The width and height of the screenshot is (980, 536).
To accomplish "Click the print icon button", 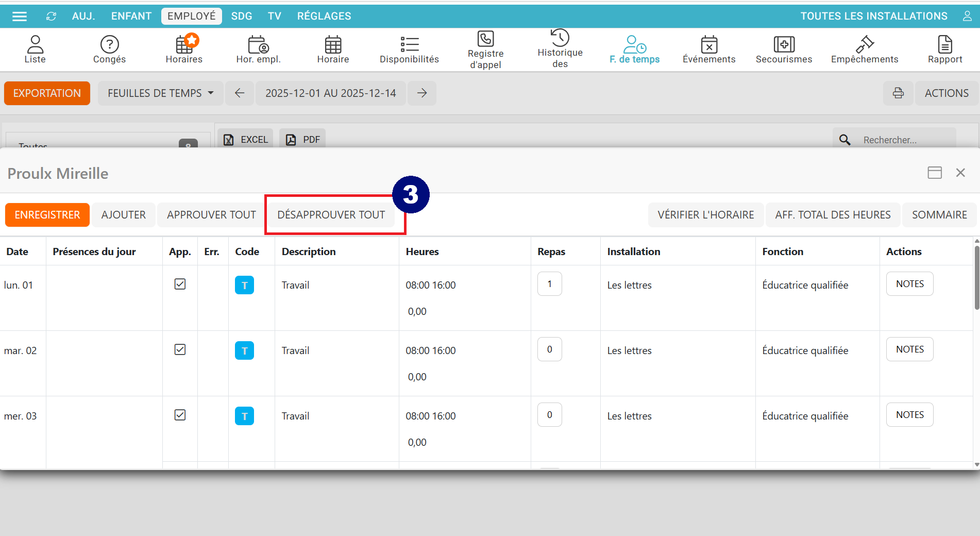I will click(x=898, y=93).
